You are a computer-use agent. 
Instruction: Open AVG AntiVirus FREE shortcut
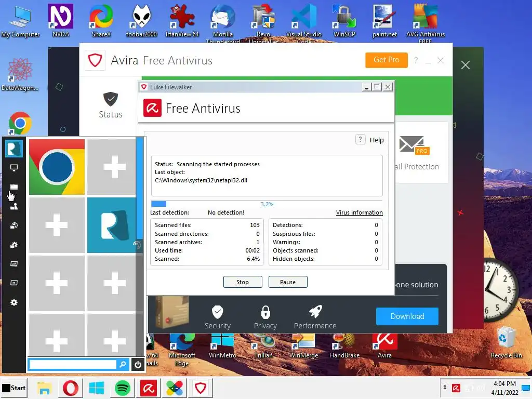tap(425, 22)
